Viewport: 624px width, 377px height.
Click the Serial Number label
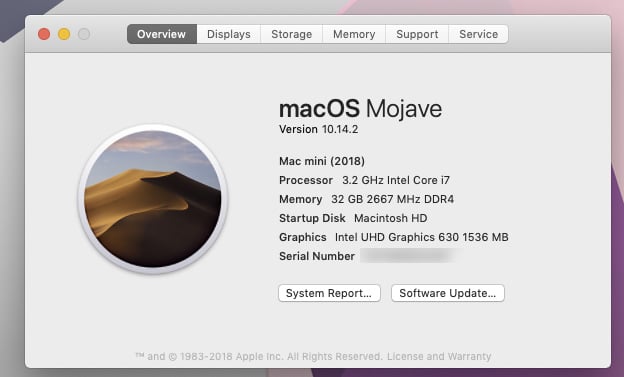317,256
